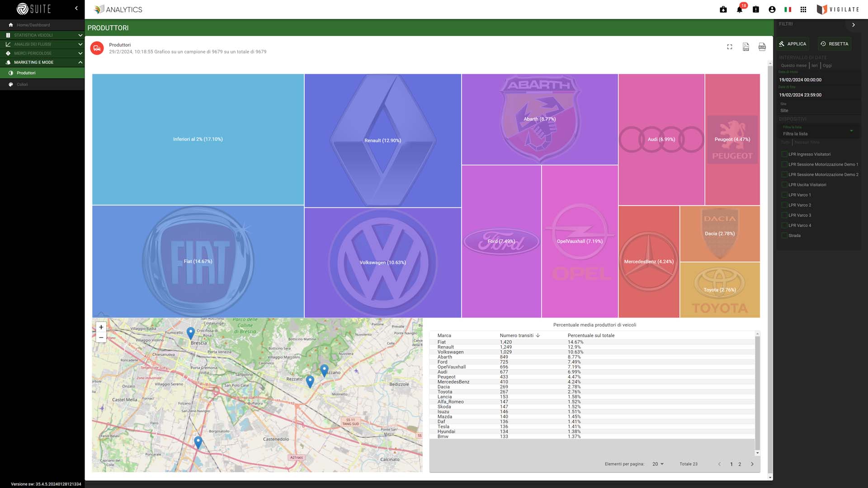Check LPR Varco 4
This screenshot has height=488, width=868.
[x=784, y=225]
